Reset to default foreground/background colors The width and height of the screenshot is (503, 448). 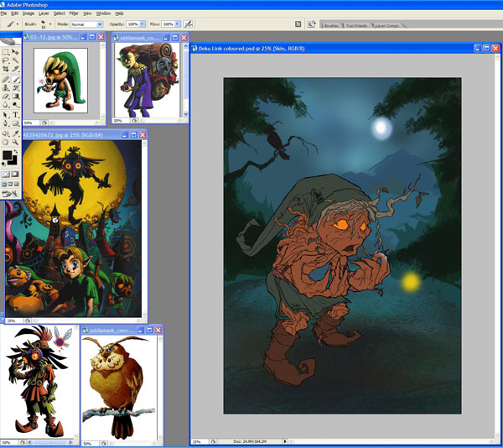(4, 164)
